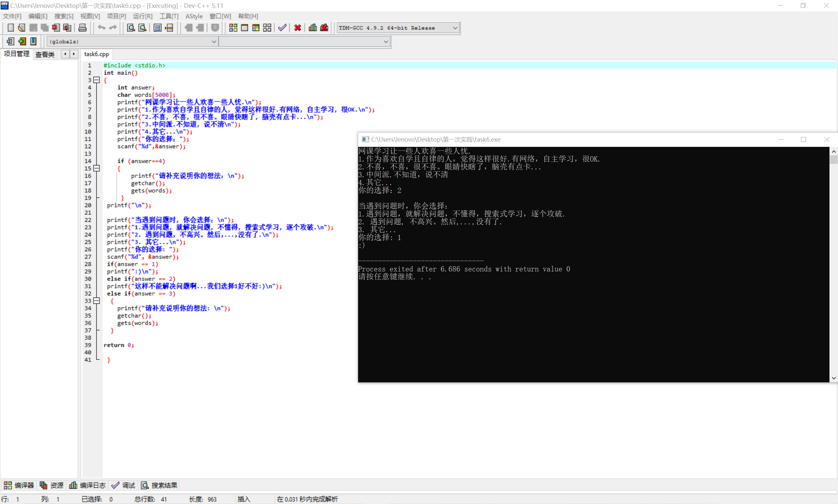Collapse the code fold at line 15
Screen dimensions: 838x504
(x=97, y=168)
